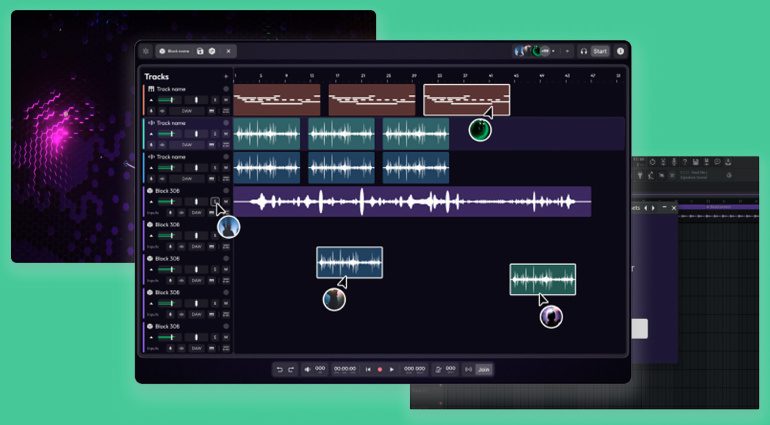Click the headphones icon beside Start
Screen dimensions: 770x425
(x=583, y=51)
